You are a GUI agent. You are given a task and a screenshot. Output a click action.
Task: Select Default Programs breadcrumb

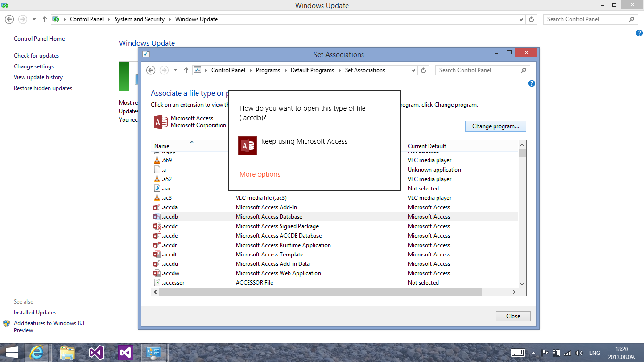312,70
